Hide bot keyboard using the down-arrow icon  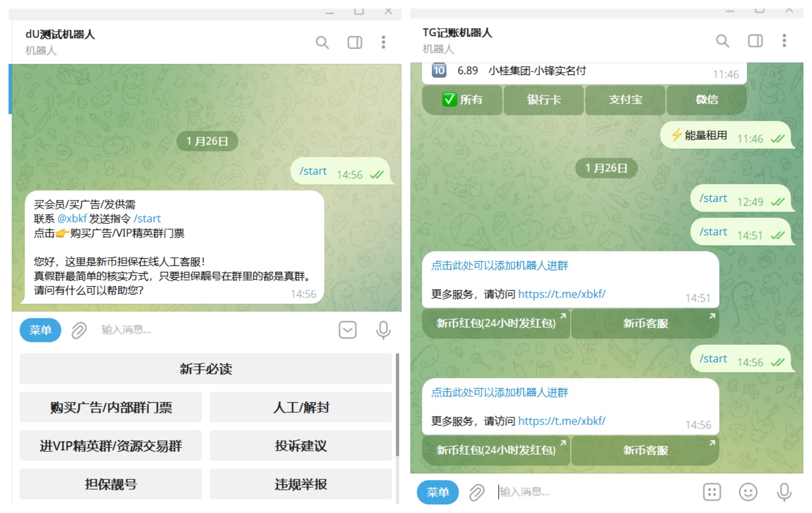click(347, 330)
